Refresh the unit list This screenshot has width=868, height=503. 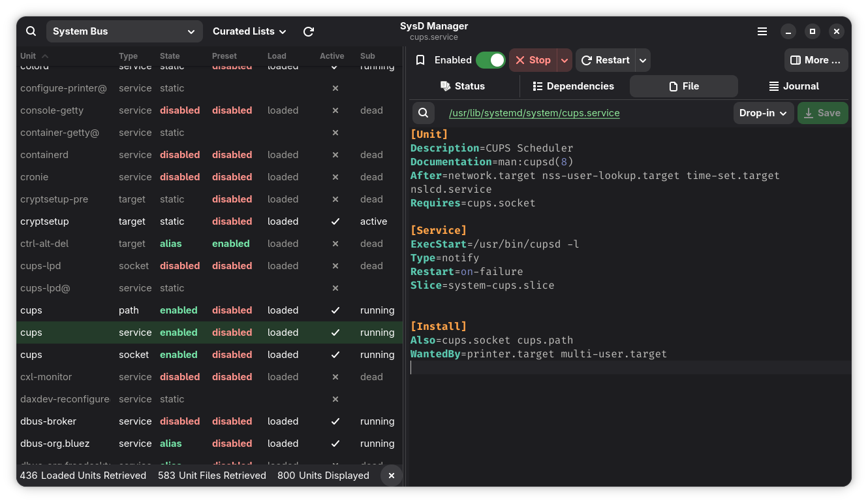point(309,31)
